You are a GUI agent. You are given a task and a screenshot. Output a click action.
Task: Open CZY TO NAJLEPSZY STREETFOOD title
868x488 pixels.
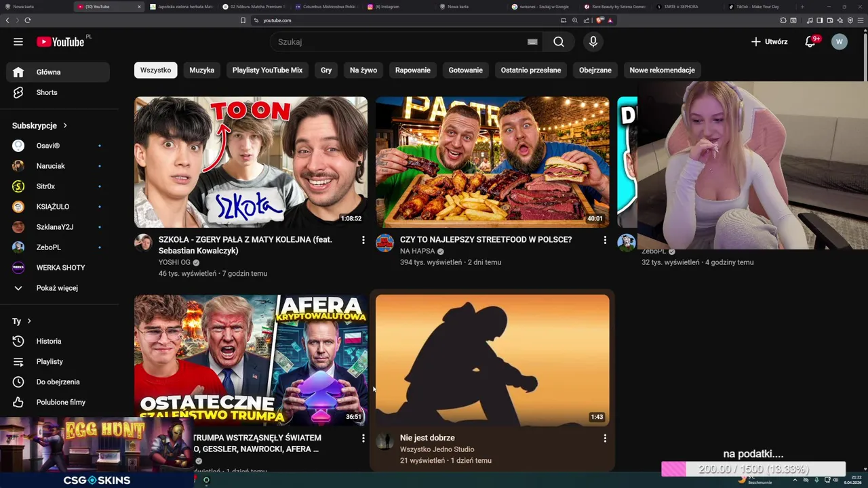486,240
